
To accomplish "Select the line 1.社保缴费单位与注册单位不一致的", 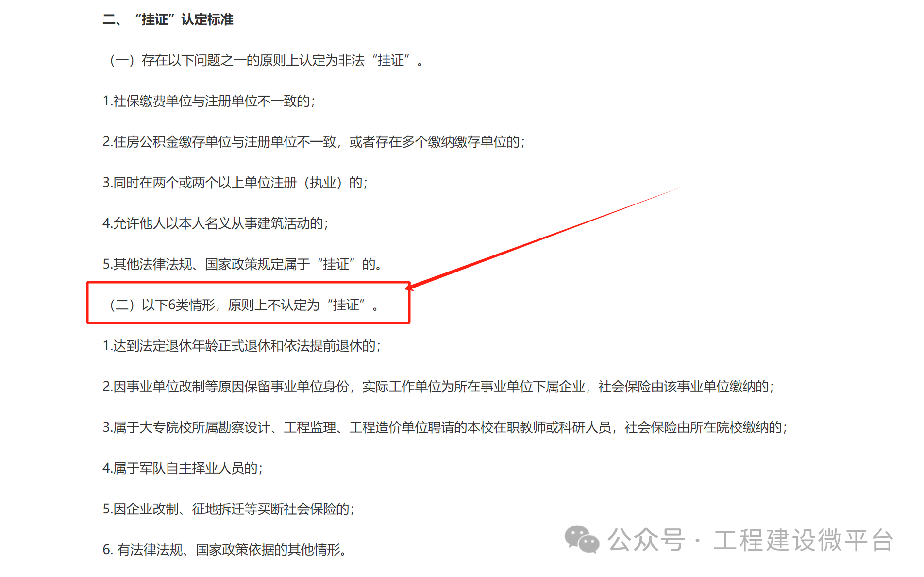I will pyautogui.click(x=209, y=101).
